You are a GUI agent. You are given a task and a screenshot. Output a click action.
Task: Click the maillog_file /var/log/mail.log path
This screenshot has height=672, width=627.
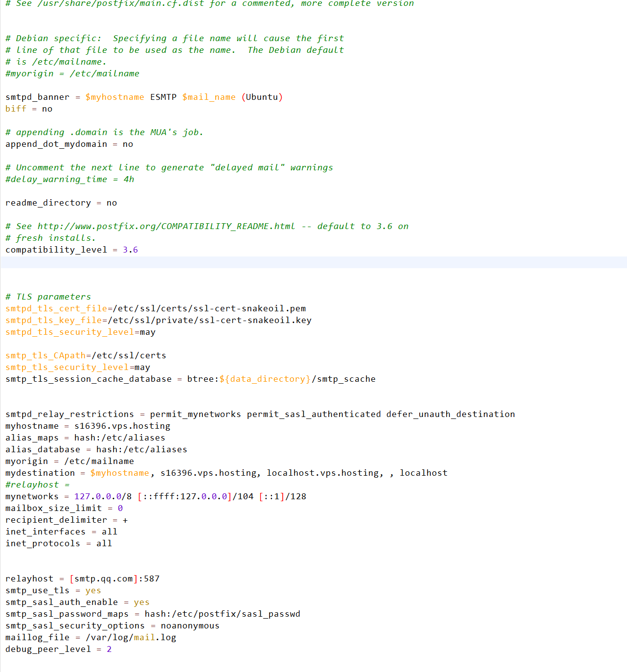pyautogui.click(x=131, y=637)
